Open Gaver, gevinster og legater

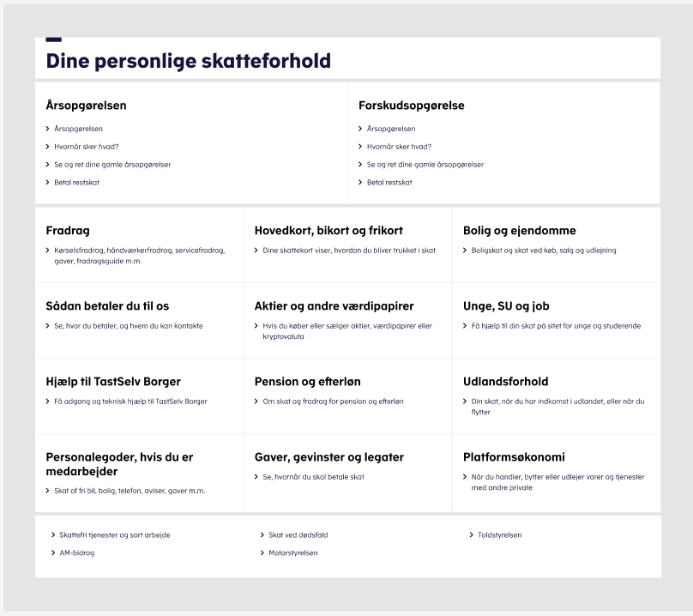(328, 457)
